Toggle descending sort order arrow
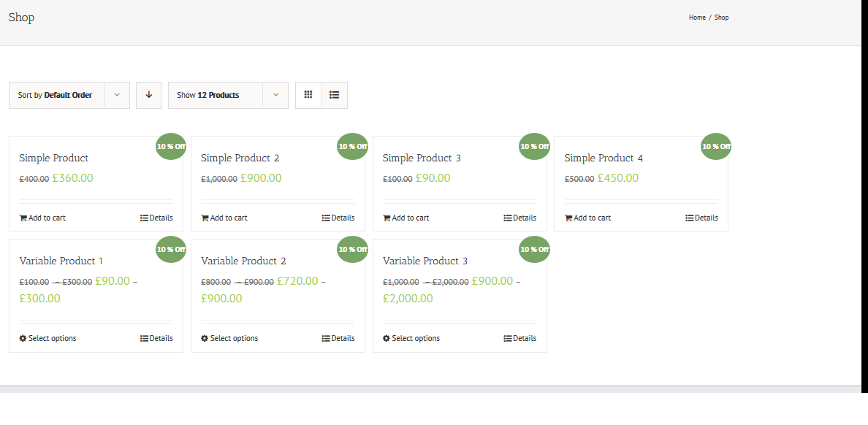 coord(148,95)
